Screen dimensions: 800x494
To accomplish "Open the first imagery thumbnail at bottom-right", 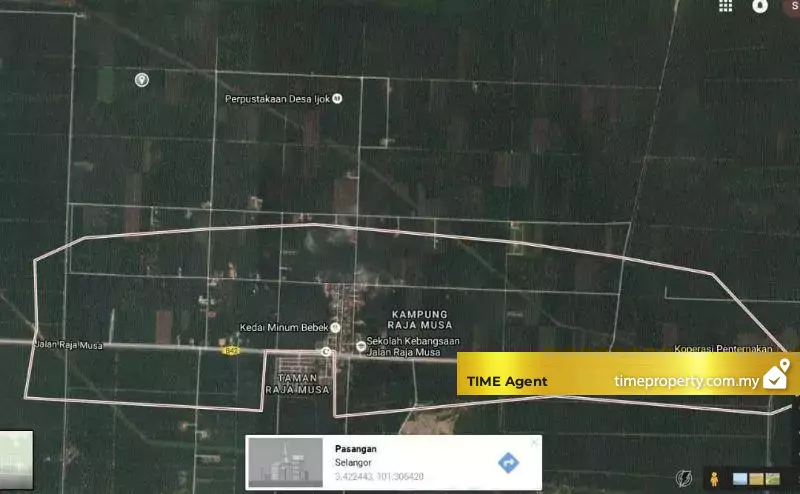I will click(x=741, y=478).
